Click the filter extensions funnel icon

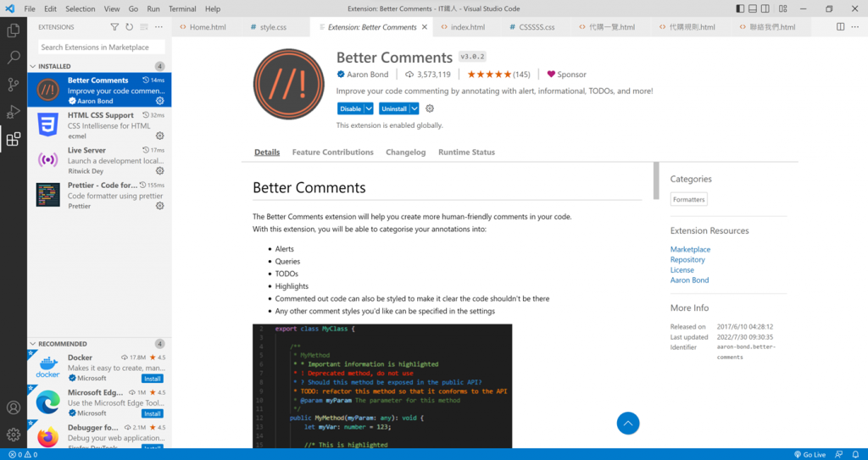[114, 27]
